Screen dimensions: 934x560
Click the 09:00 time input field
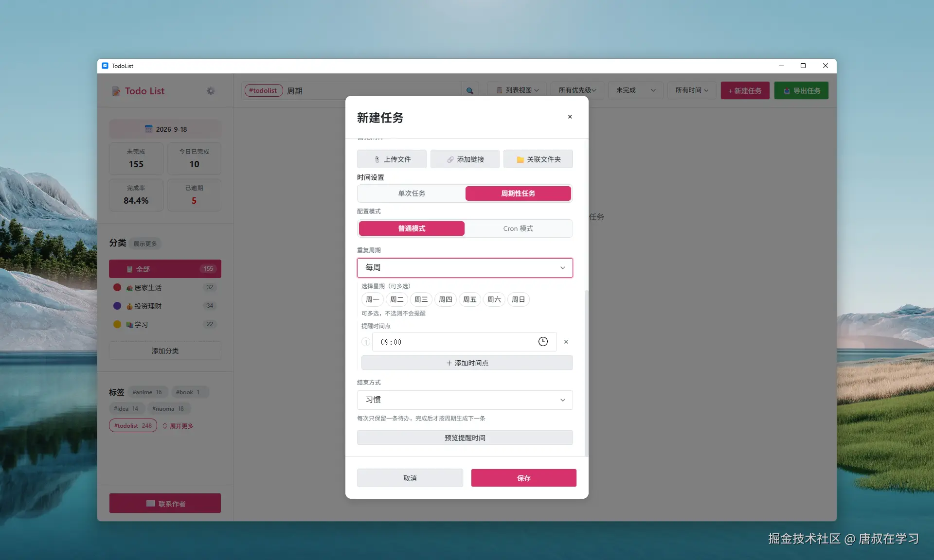[465, 342]
